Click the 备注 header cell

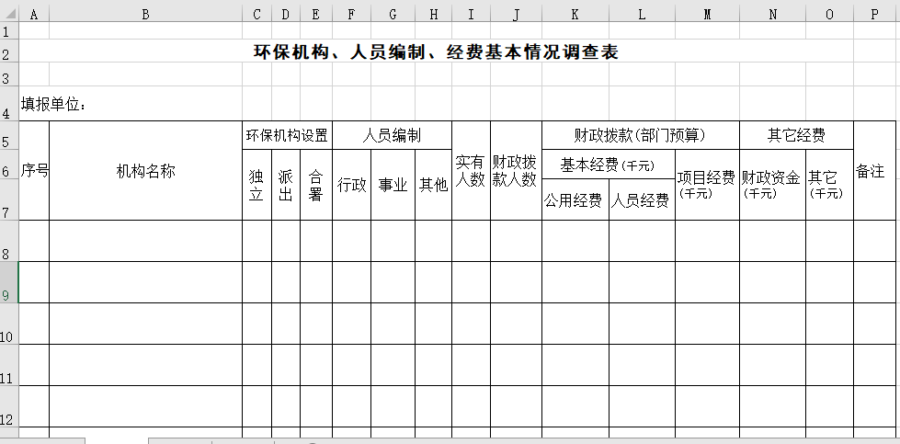874,171
